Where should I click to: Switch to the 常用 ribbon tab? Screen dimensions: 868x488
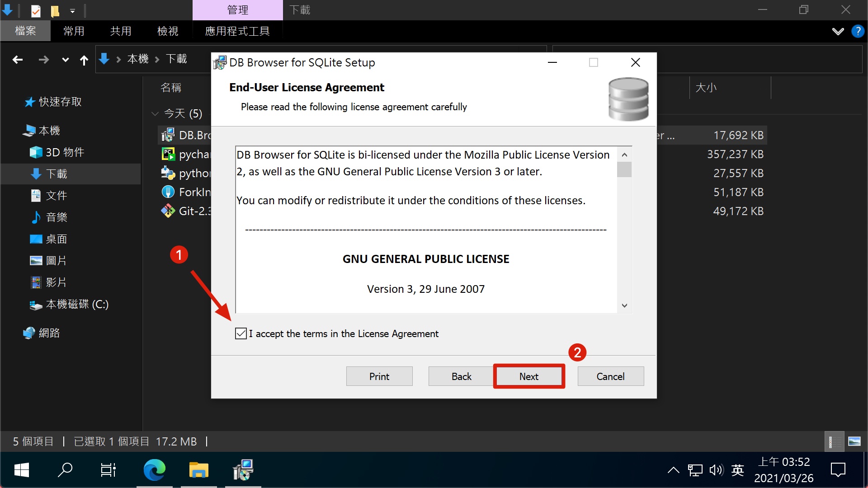[74, 31]
